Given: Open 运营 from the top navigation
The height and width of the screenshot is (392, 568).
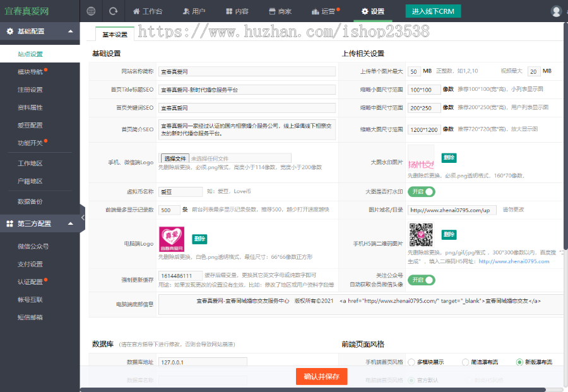Looking at the screenshot, I should [x=325, y=11].
